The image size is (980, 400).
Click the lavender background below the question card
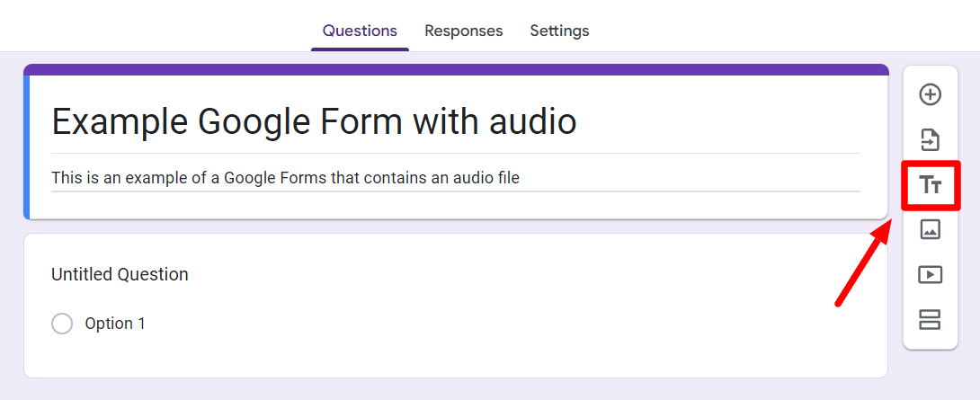click(x=456, y=389)
